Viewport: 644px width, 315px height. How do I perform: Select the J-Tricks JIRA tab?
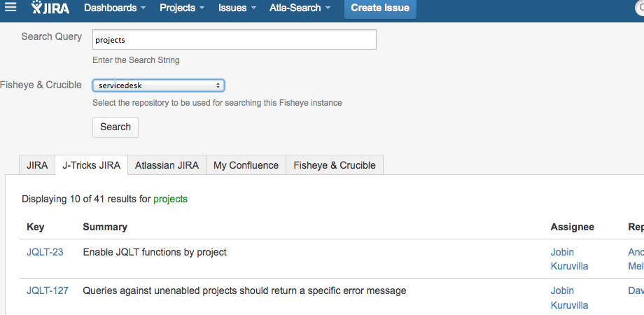pos(91,165)
